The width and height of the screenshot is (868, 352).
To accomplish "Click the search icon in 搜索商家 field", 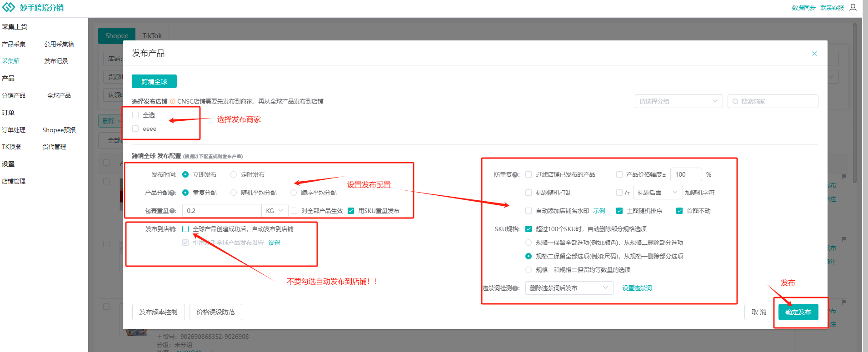I will (x=735, y=101).
